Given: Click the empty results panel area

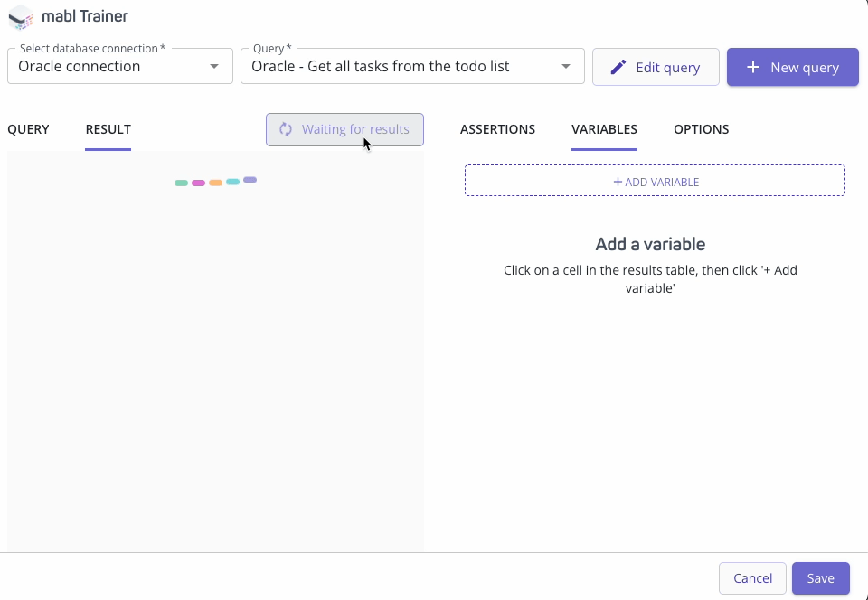Looking at the screenshot, I should coord(215,361).
